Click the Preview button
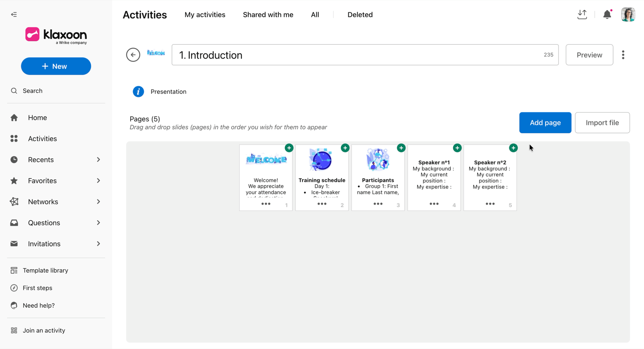The width and height of the screenshot is (644, 349). [x=589, y=55]
